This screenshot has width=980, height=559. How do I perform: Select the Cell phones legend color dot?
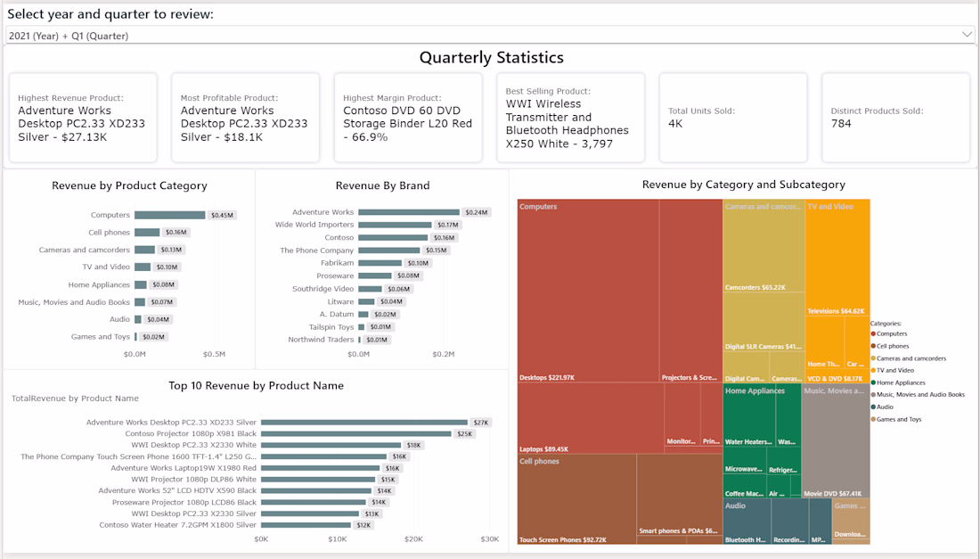click(873, 346)
